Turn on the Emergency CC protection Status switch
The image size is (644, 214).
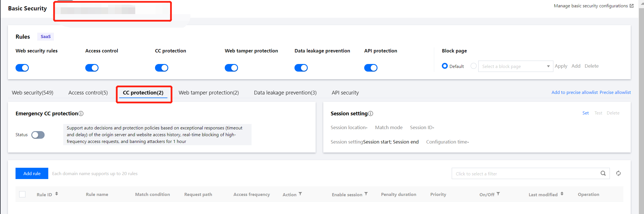38,135
